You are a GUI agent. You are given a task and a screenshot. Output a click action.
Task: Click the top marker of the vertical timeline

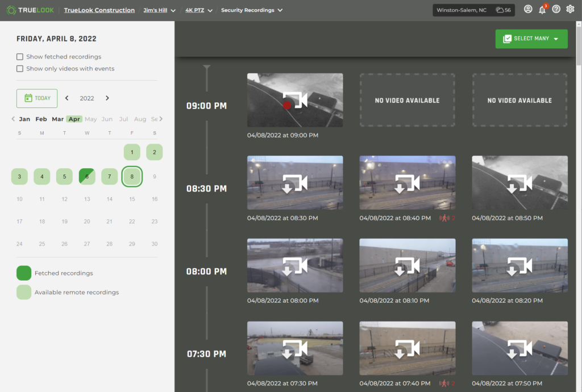(x=207, y=67)
